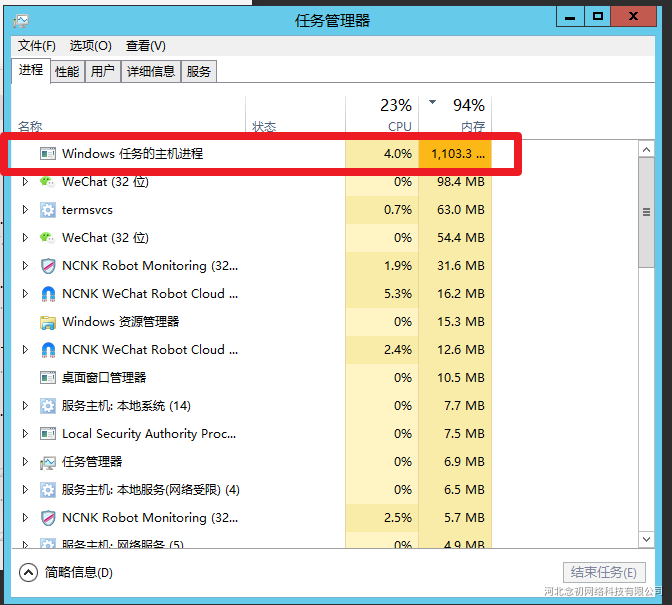Click the 10.5 MB memory cell
Screen dimensions: 672x605
[x=455, y=377]
